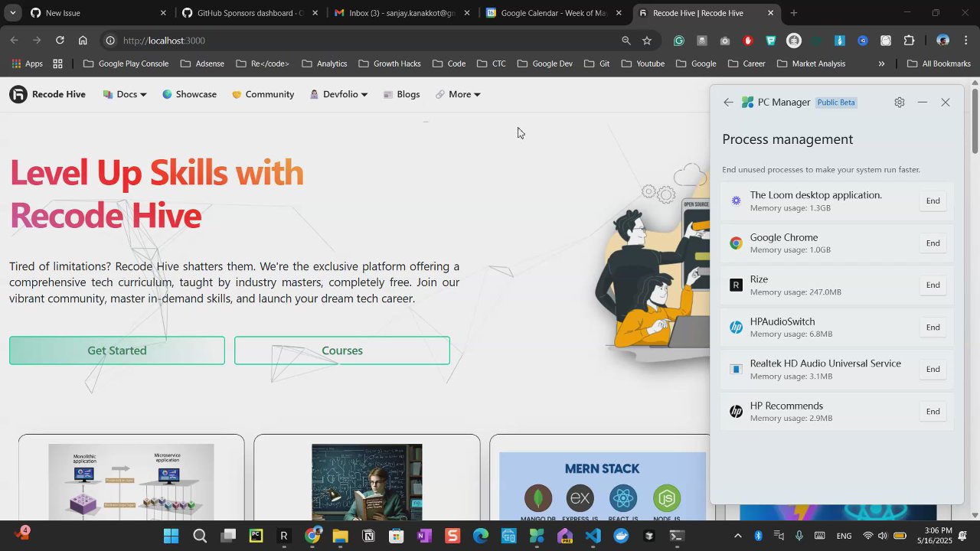Close the New Issue tab
980x551 pixels.
[x=163, y=13]
